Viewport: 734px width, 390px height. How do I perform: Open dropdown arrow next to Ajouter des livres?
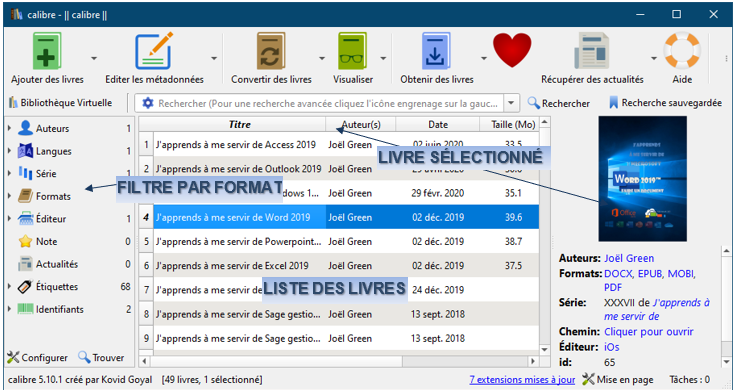pyautogui.click(x=94, y=59)
